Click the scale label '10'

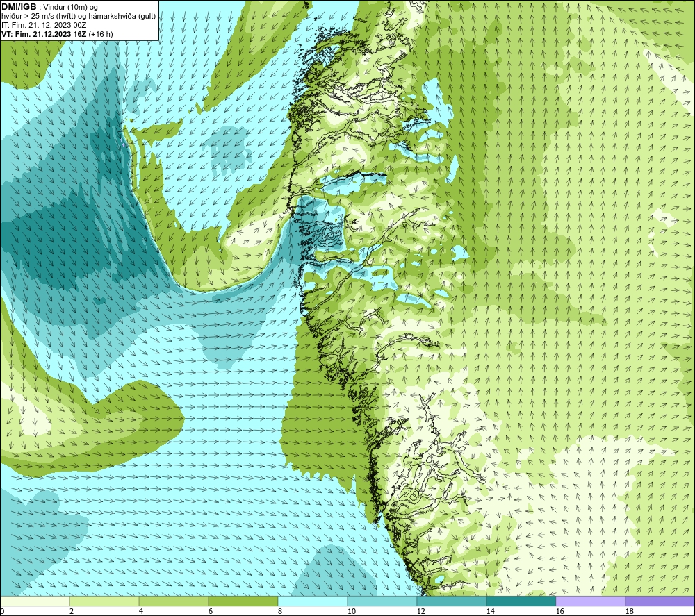click(x=352, y=612)
